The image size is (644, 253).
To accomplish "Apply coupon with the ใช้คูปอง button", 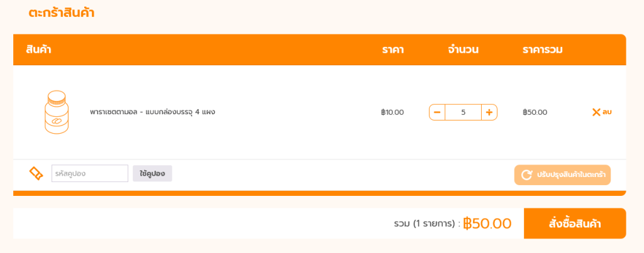I will click(152, 173).
